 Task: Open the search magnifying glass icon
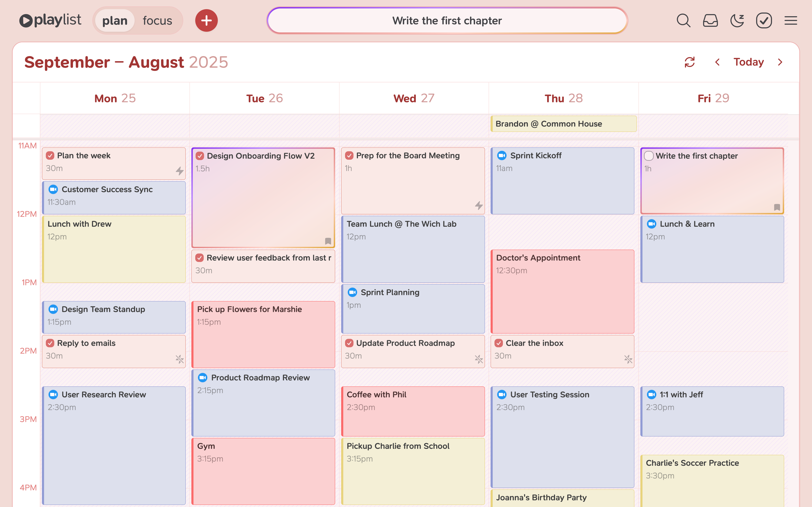(684, 20)
